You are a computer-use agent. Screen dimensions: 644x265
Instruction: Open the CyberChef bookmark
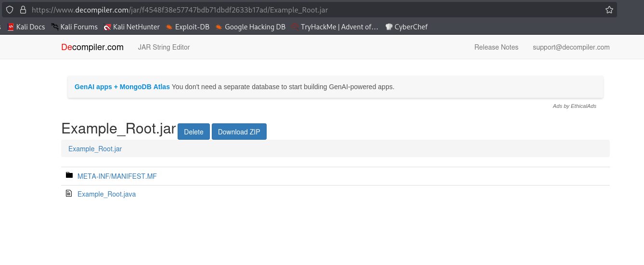coord(407,27)
